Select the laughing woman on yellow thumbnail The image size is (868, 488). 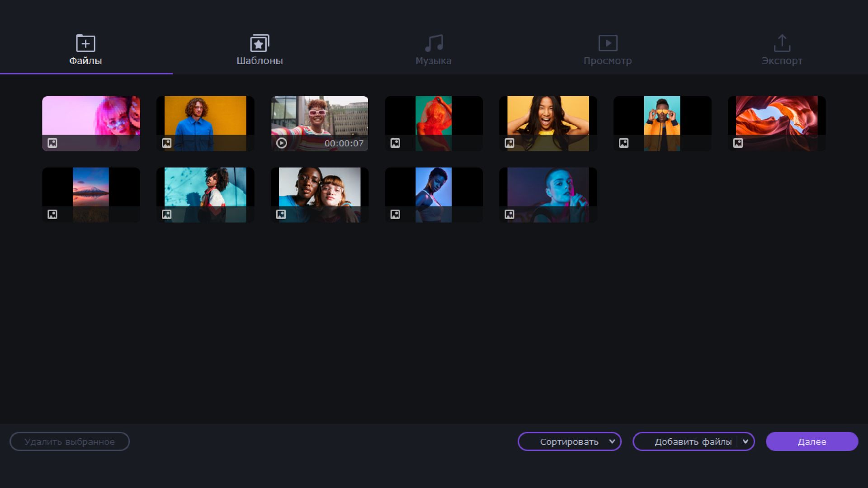tap(548, 117)
